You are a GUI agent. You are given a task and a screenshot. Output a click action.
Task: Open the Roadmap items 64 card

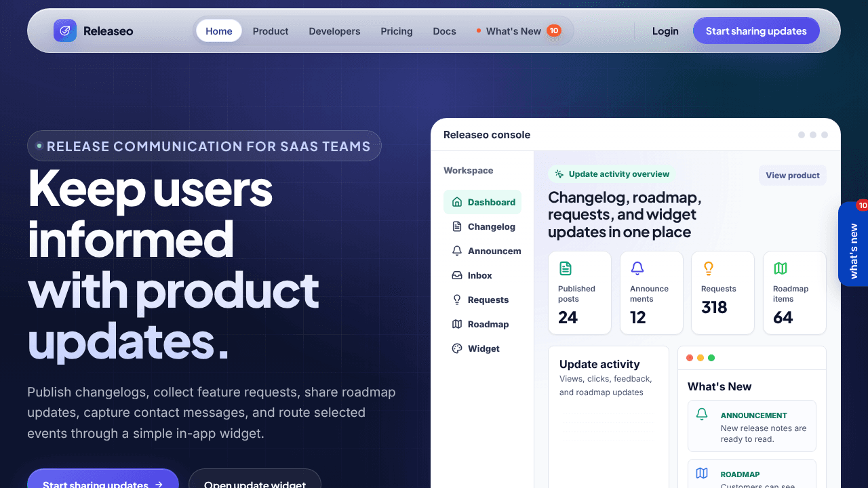[795, 293]
